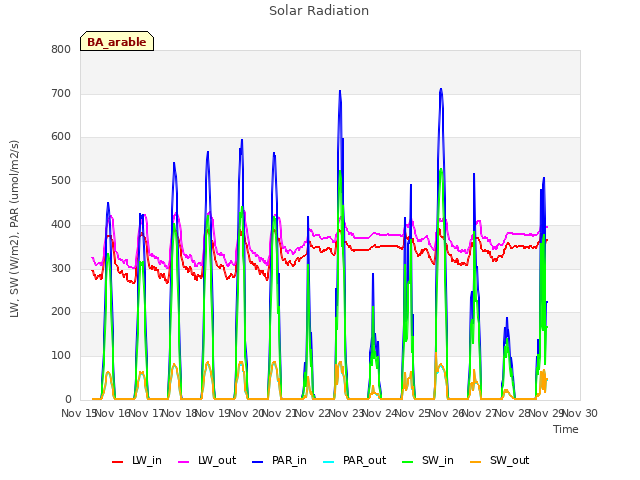Click the PAR_in peak on Nov 25
Viewport: 640px width, 480px height.
[441, 89]
